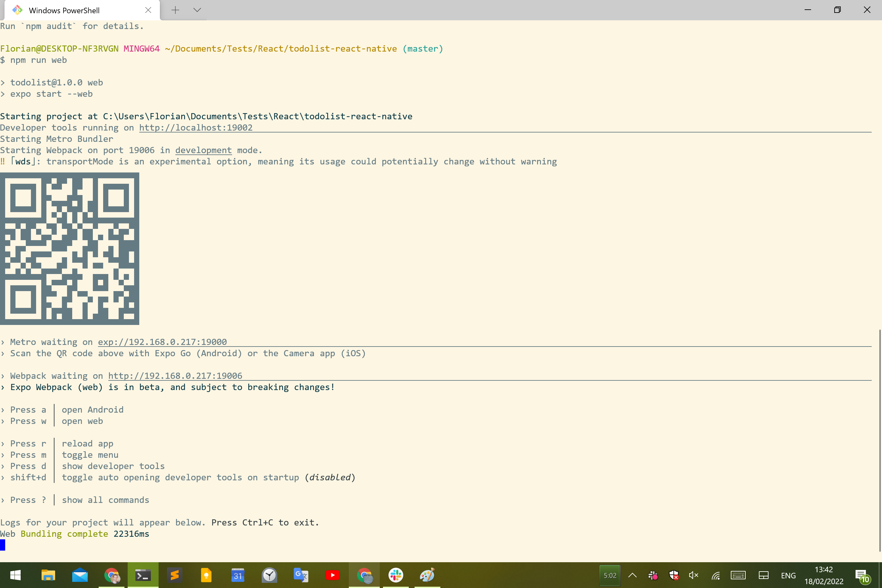This screenshot has height=588, width=882.
Task: Open the ENG language selector
Action: pos(788,575)
